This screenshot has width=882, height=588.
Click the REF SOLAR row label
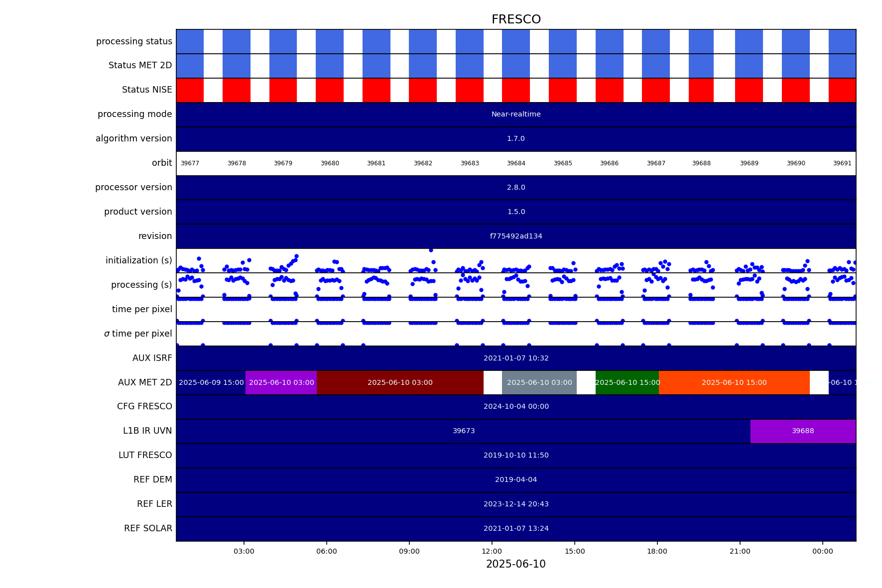click(x=148, y=529)
